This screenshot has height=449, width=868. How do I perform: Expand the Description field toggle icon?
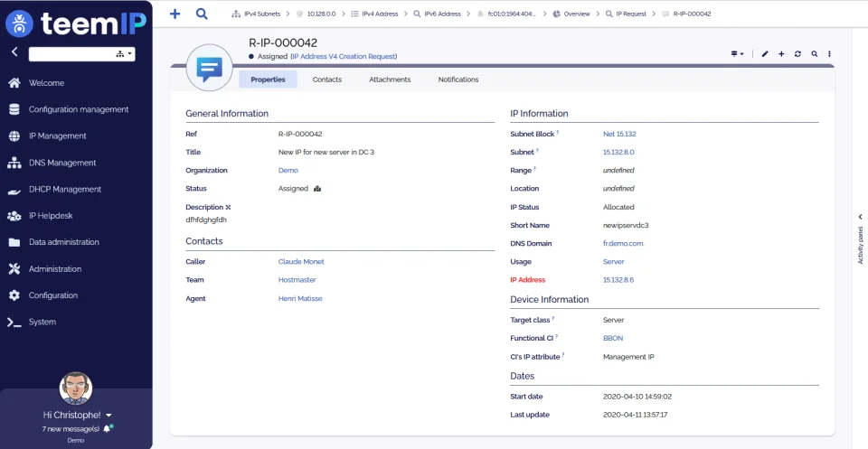pyautogui.click(x=228, y=208)
